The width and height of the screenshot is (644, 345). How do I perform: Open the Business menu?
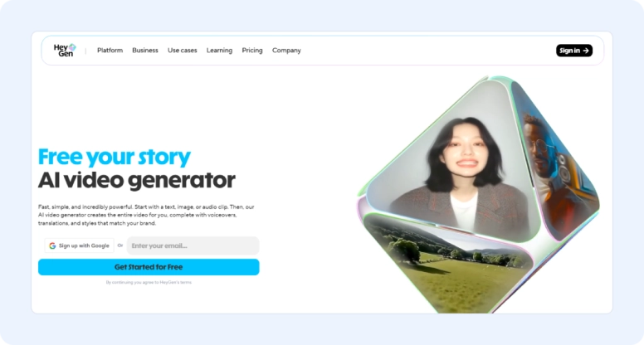pyautogui.click(x=145, y=50)
